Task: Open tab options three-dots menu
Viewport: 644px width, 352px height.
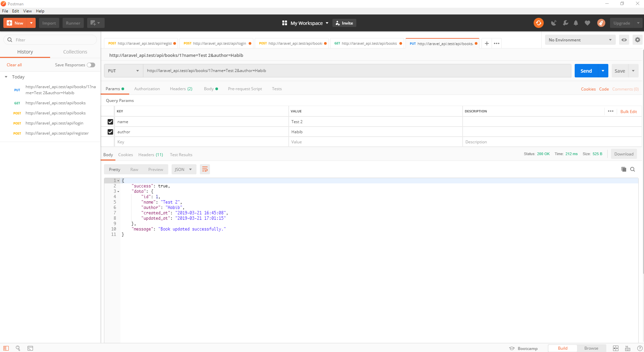Action: [x=496, y=43]
